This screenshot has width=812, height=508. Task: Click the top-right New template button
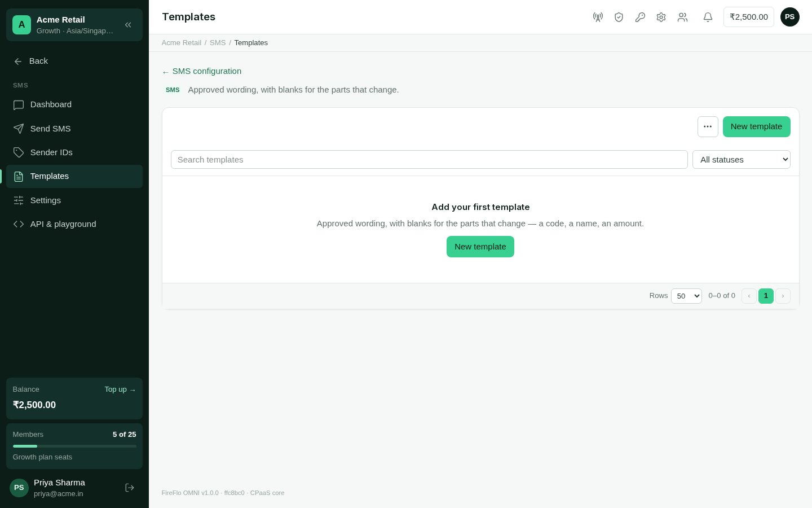pyautogui.click(x=757, y=126)
